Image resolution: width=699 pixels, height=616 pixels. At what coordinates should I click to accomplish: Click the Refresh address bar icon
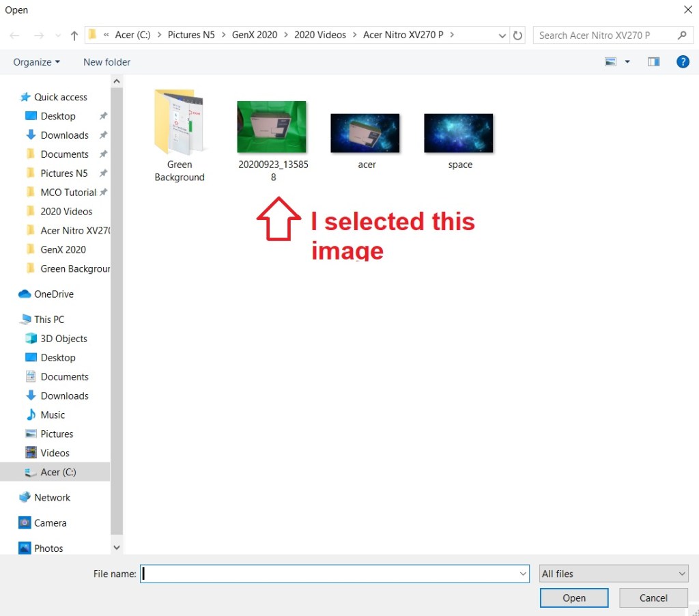click(518, 36)
